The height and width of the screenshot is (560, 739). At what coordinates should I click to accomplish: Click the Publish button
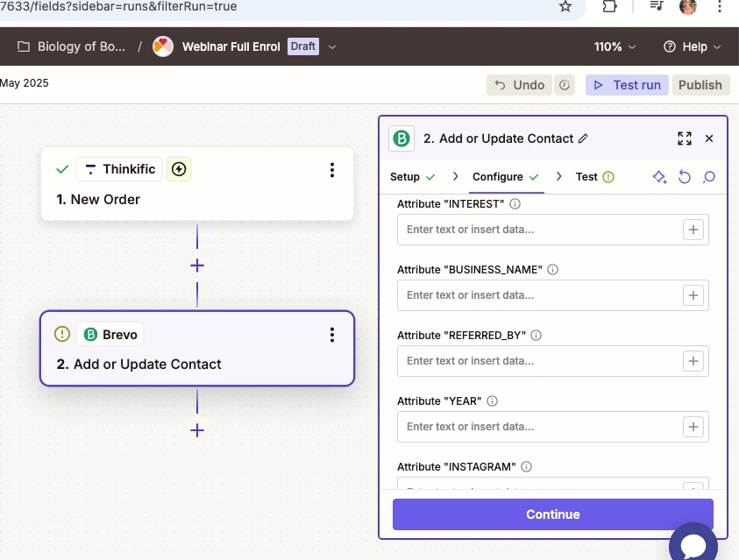tap(700, 85)
